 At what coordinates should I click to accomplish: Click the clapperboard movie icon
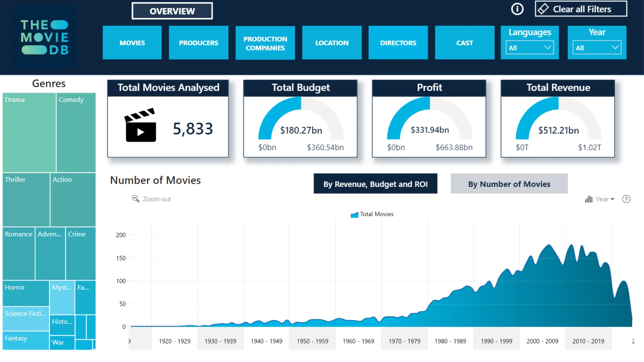[x=141, y=125]
